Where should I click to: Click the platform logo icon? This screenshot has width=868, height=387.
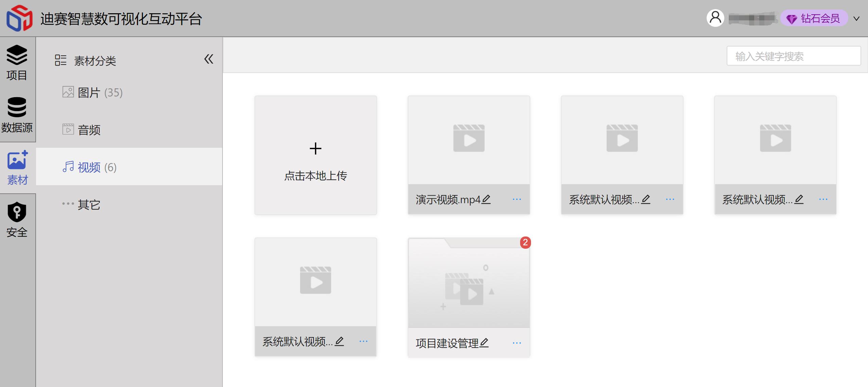point(19,18)
